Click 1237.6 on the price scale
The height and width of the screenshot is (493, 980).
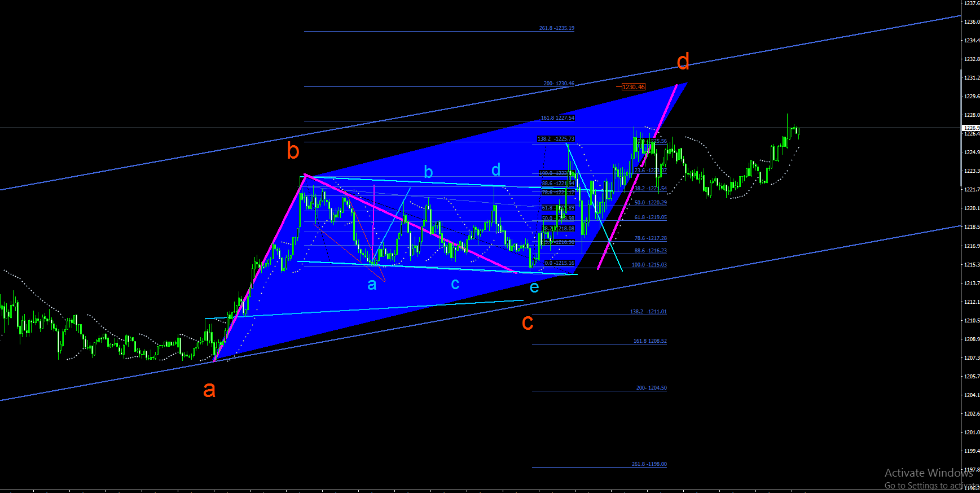[972, 3]
